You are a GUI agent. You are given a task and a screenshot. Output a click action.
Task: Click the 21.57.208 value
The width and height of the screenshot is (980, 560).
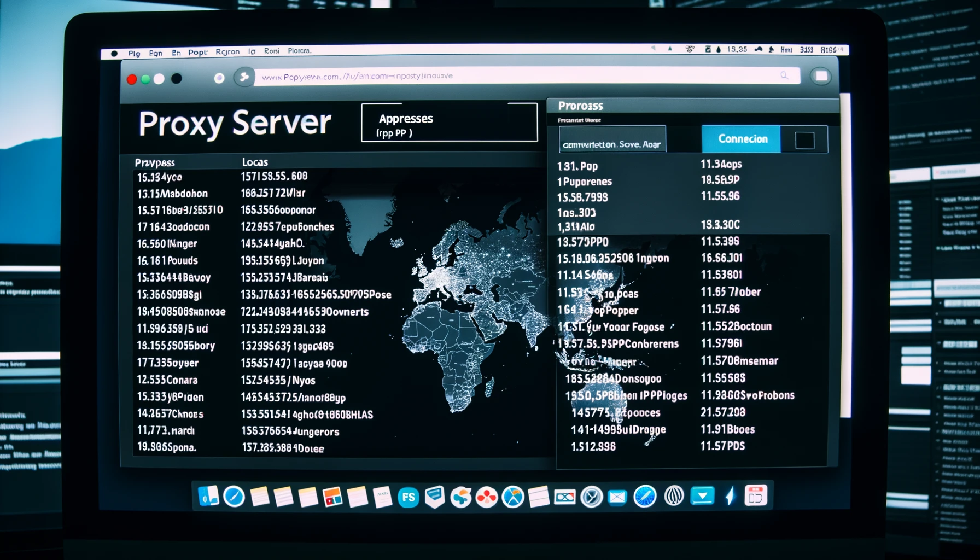point(723,412)
